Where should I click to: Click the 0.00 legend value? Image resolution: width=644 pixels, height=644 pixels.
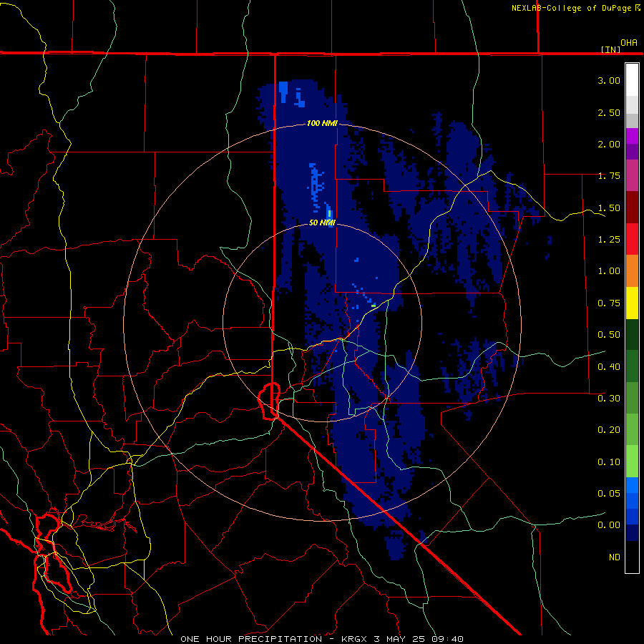point(609,525)
